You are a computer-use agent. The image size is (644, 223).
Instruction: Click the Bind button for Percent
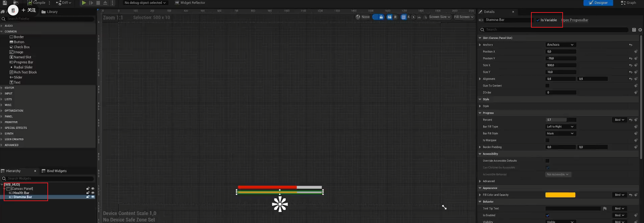tap(619, 120)
